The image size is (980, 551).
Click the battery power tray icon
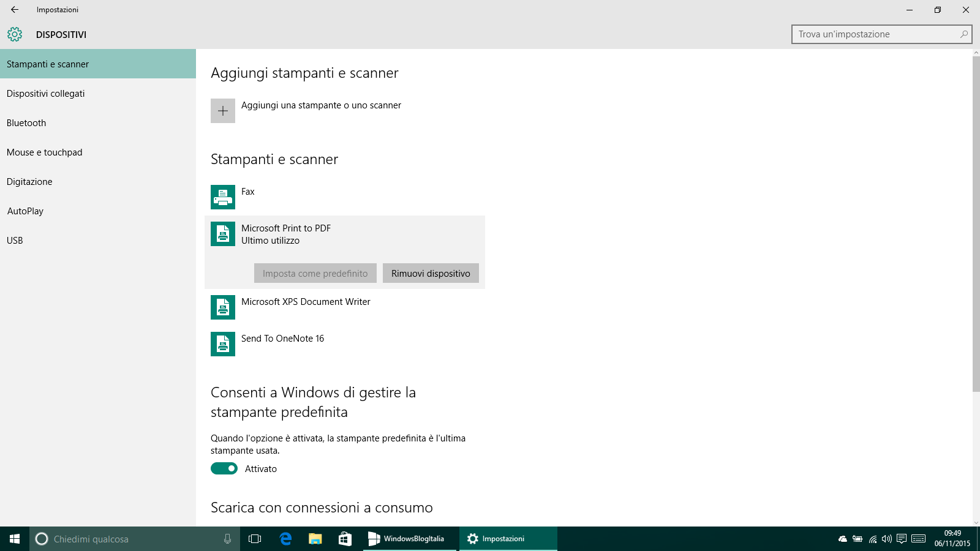tap(858, 539)
